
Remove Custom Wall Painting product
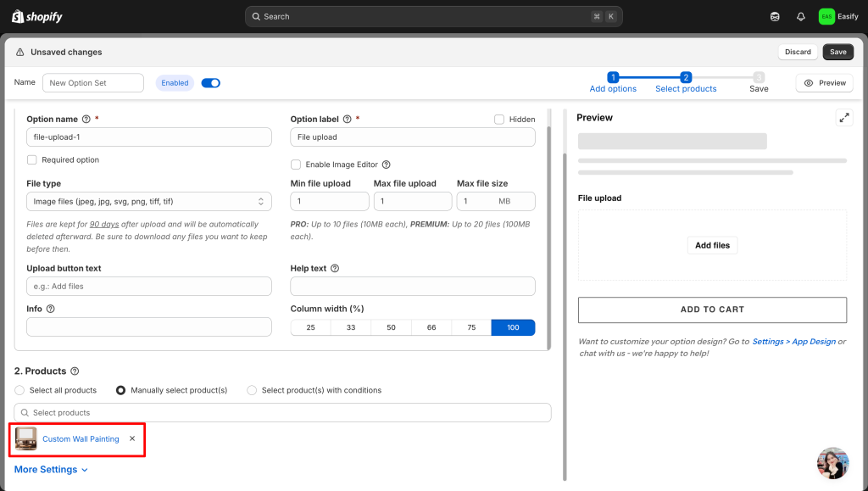131,438
